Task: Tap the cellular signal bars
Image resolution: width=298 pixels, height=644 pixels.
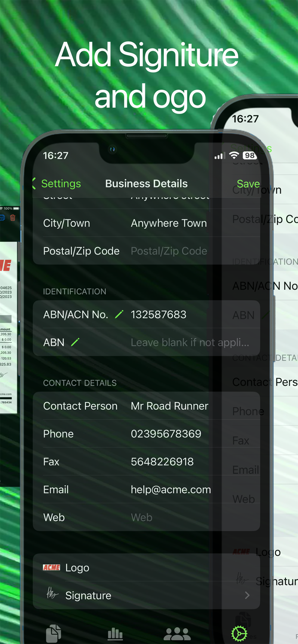Action: 219,156
